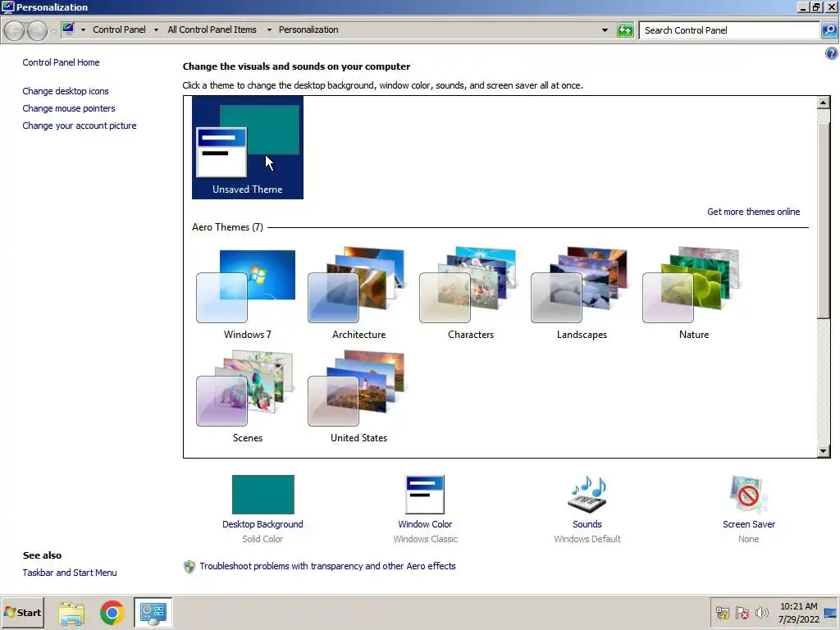The image size is (840, 630).
Task: Apply the Windows 7 Aero theme
Action: coord(247,294)
